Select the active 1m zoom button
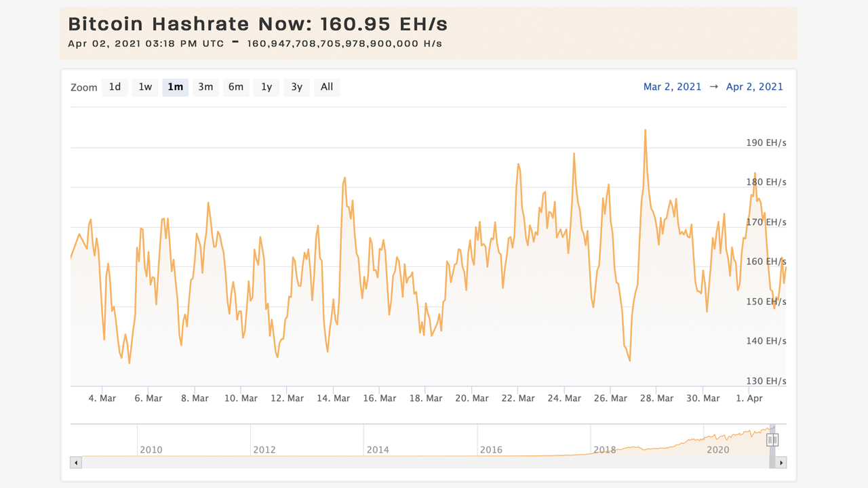The image size is (868, 488). click(x=175, y=87)
